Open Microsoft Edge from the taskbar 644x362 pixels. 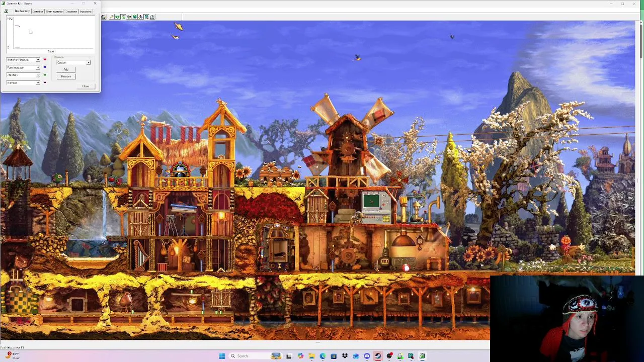323,356
